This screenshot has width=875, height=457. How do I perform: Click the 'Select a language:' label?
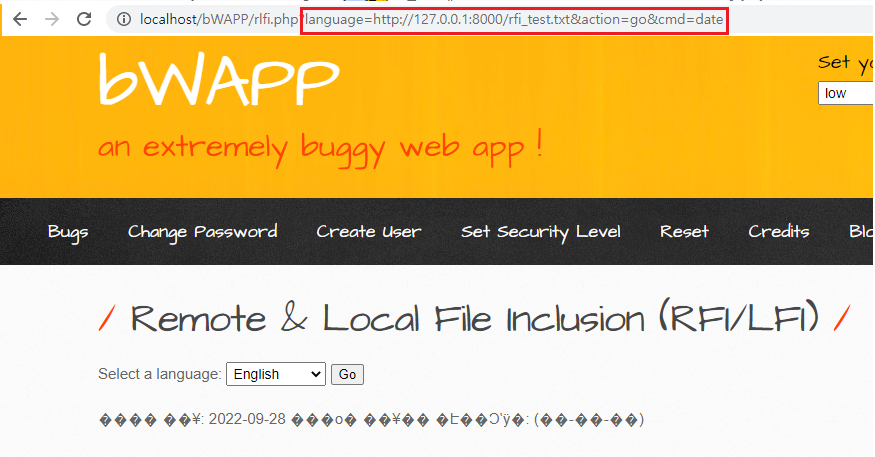click(x=160, y=374)
